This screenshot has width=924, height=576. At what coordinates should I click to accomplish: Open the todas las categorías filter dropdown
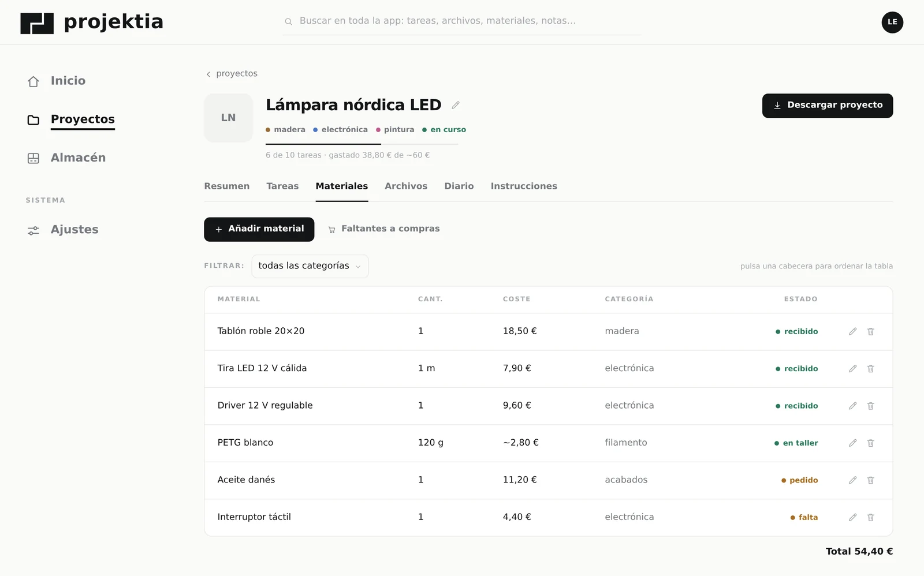click(x=310, y=266)
